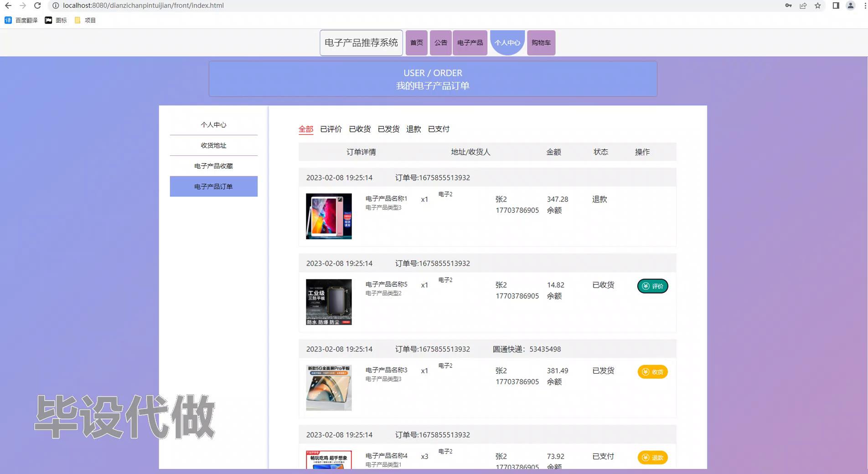Switch to 已收货 orders tab
The width and height of the screenshot is (868, 474).
click(360, 129)
